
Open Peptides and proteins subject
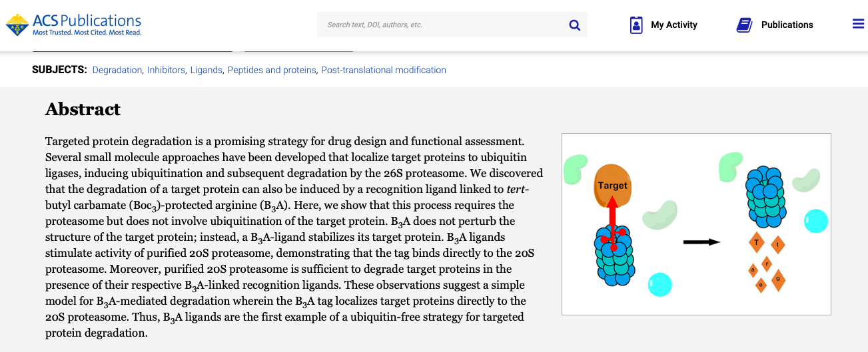click(x=272, y=70)
